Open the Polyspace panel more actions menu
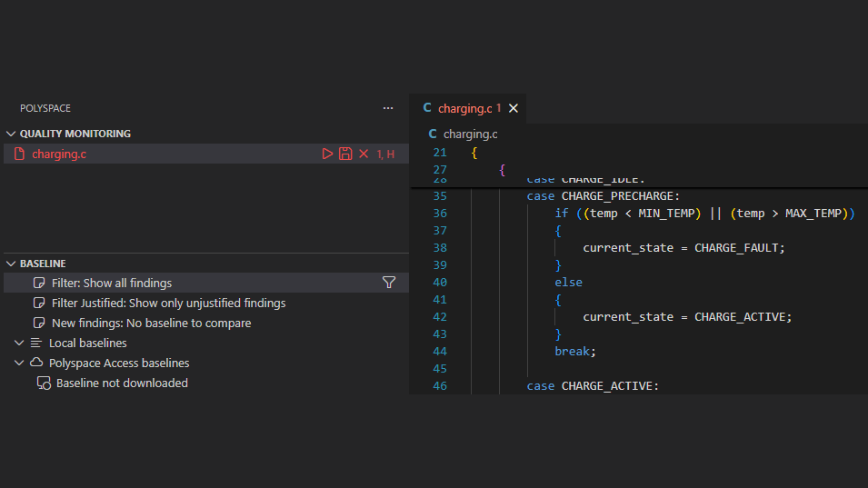The width and height of the screenshot is (868, 488). [x=388, y=108]
